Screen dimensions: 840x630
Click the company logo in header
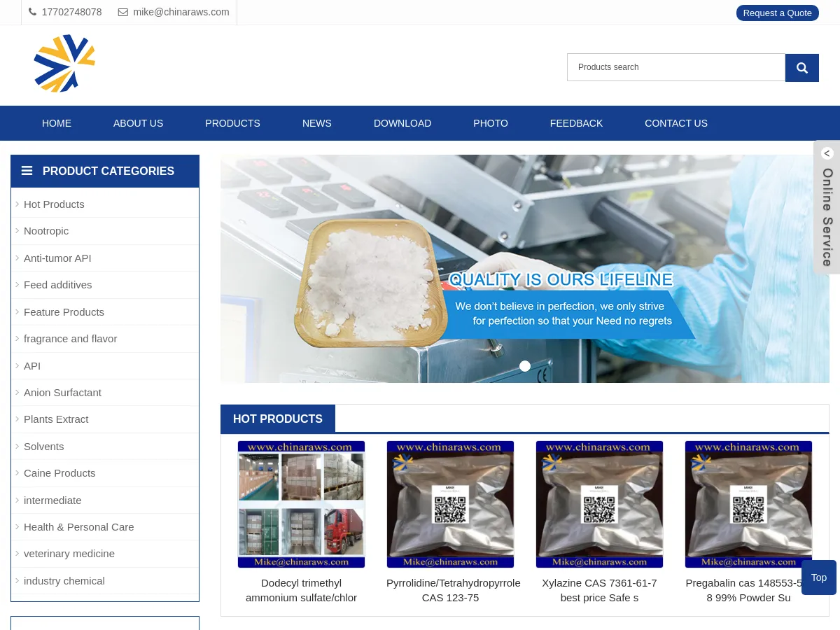click(x=64, y=64)
